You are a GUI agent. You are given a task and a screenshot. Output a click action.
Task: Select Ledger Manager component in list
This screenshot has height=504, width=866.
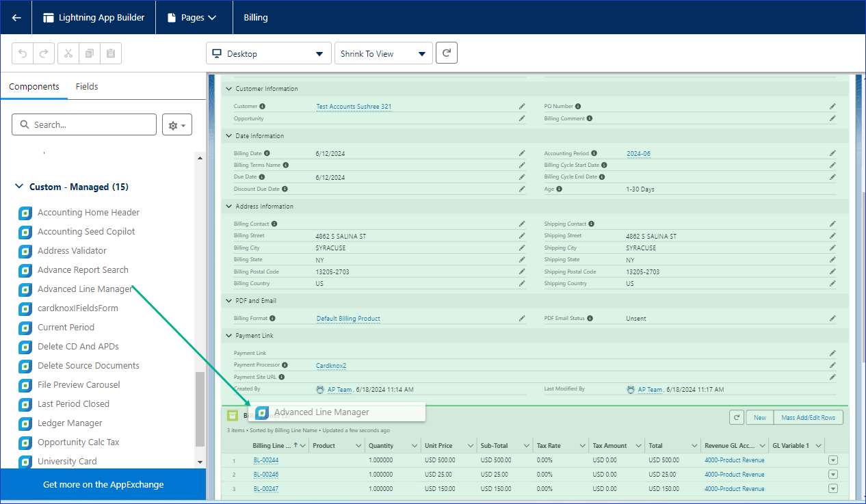(x=70, y=423)
